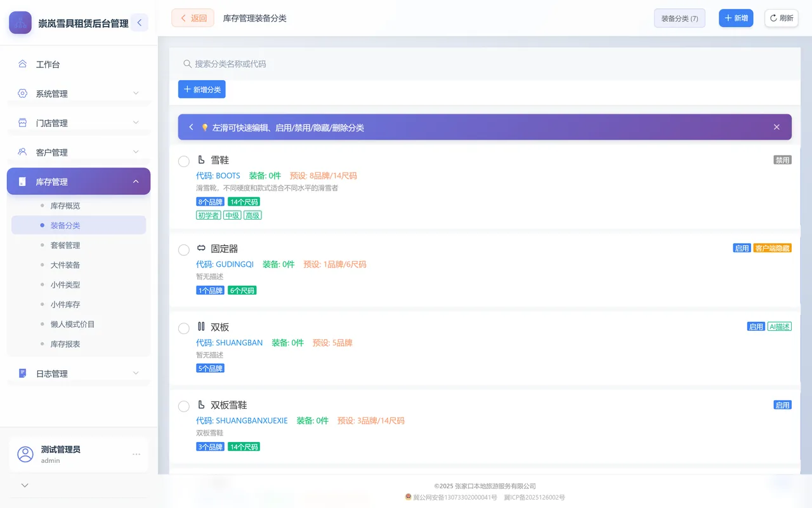Click the 门店管理 store icon

[x=23, y=123]
